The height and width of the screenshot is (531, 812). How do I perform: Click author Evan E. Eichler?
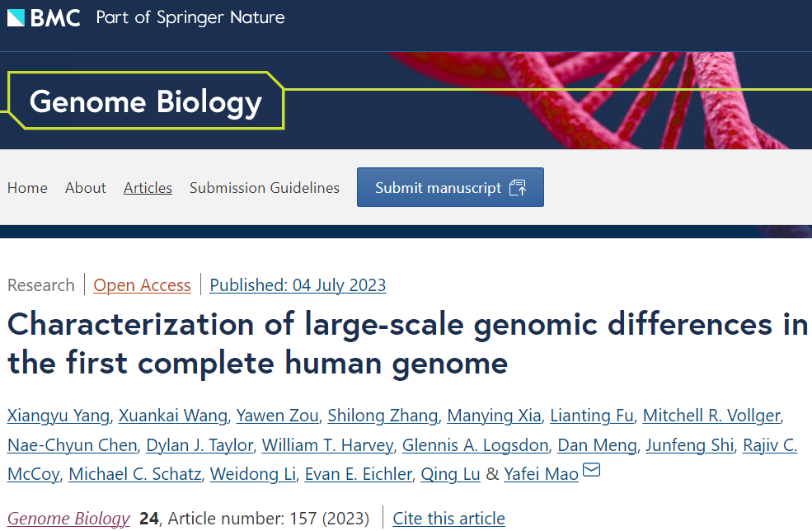pyautogui.click(x=358, y=474)
